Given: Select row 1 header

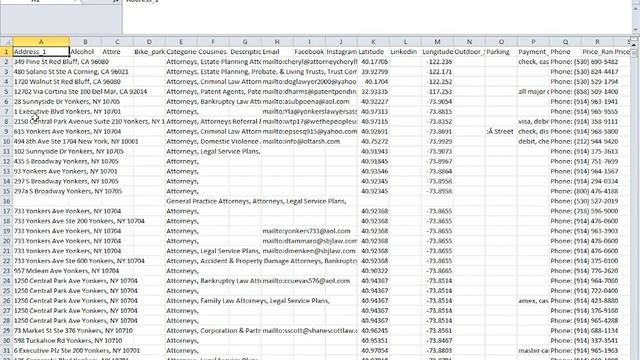Looking at the screenshot, I should point(6,52).
